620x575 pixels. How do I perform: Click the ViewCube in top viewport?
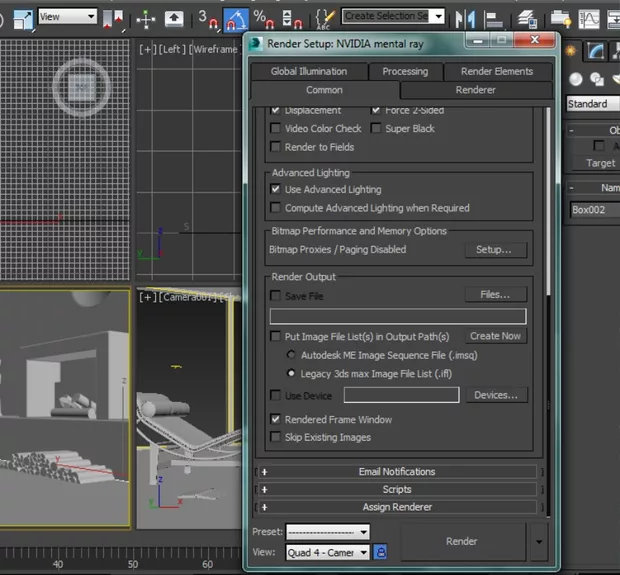pyautogui.click(x=81, y=87)
